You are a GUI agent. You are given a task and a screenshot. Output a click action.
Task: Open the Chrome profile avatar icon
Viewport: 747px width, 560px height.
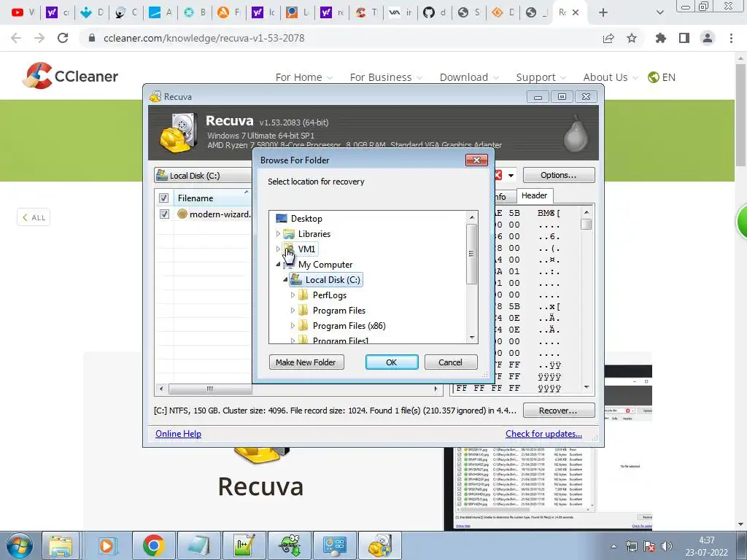708,38
